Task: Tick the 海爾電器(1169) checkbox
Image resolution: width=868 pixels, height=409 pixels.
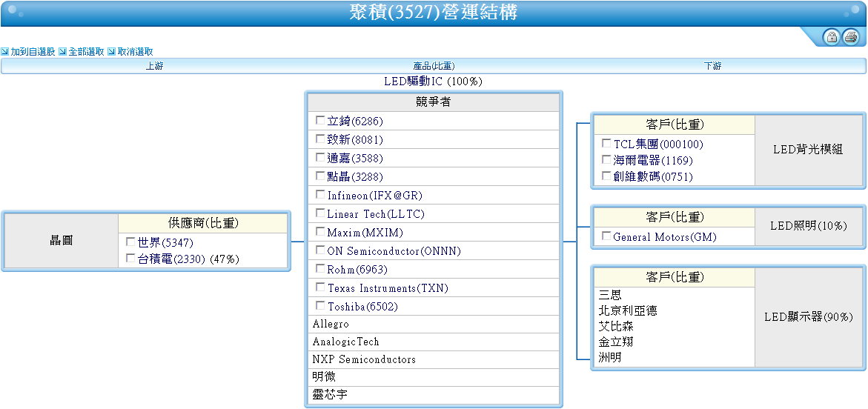Action: pos(607,159)
